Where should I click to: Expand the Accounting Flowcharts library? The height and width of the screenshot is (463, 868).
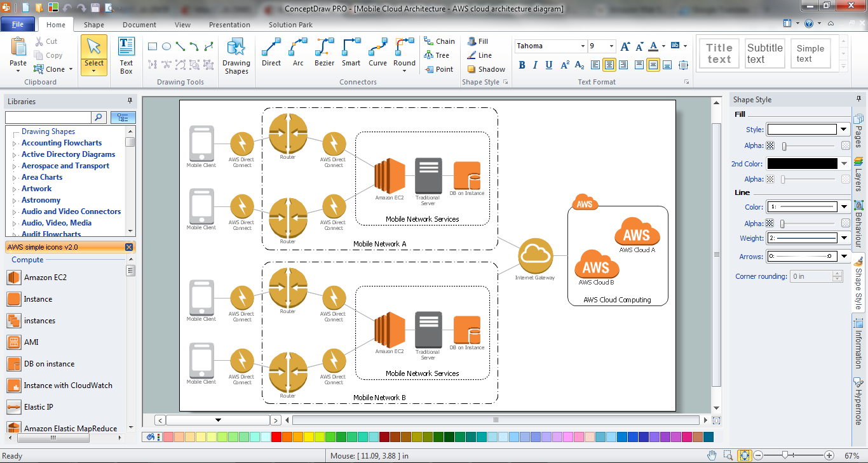tap(15, 144)
